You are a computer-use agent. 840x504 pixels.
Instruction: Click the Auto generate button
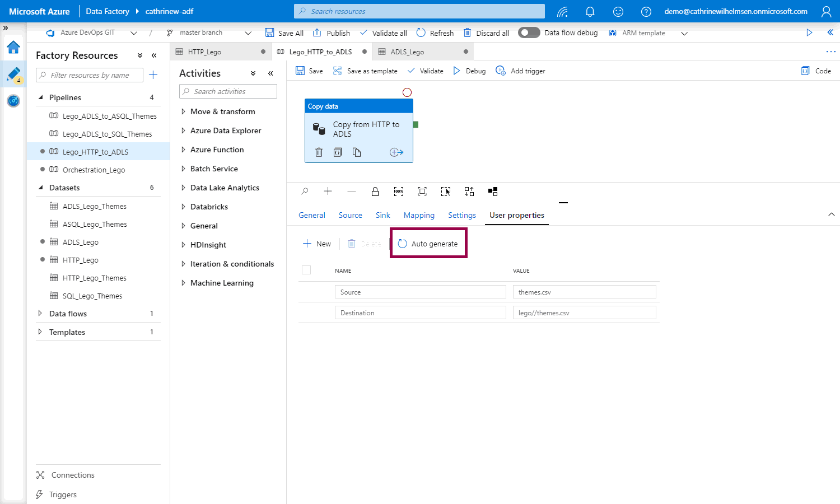click(x=428, y=244)
